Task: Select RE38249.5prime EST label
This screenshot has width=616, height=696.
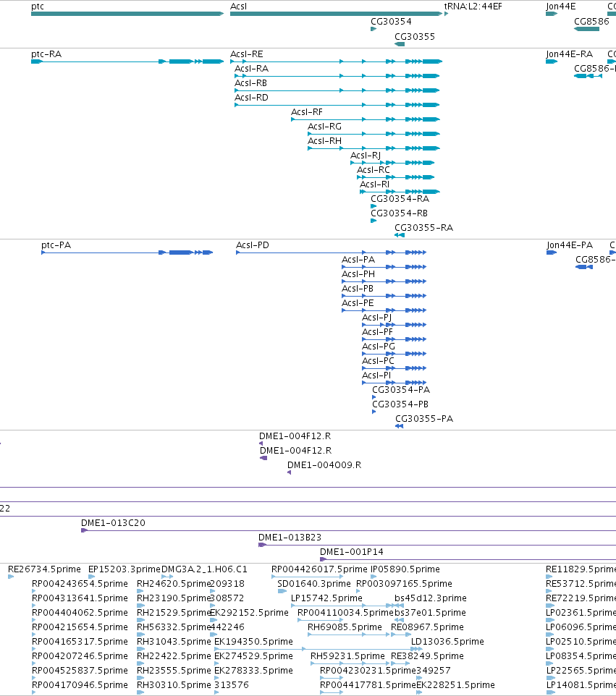Action: click(427, 656)
